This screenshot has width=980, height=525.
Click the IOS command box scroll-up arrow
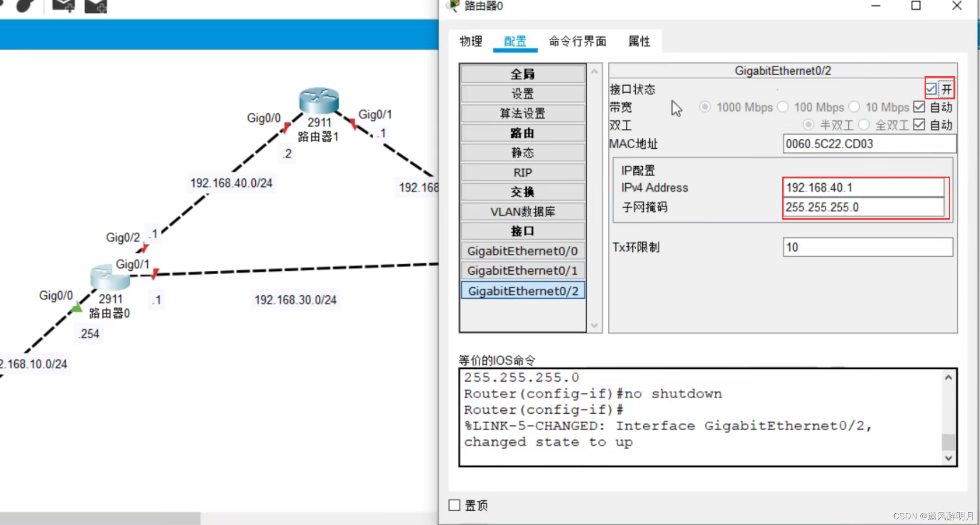click(x=948, y=377)
